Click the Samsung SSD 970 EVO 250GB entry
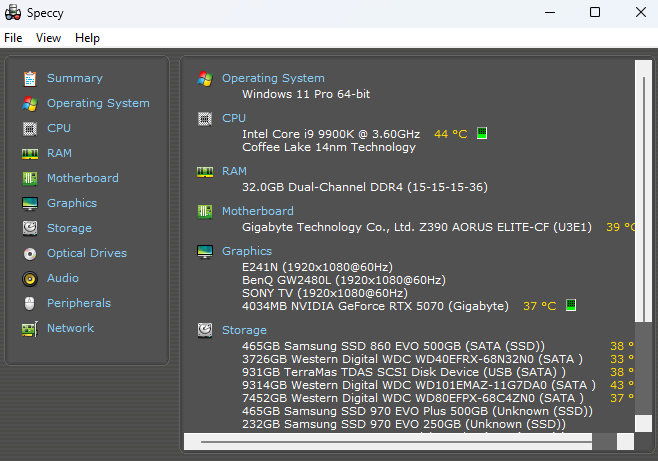The height and width of the screenshot is (461, 658). pyautogui.click(x=404, y=424)
